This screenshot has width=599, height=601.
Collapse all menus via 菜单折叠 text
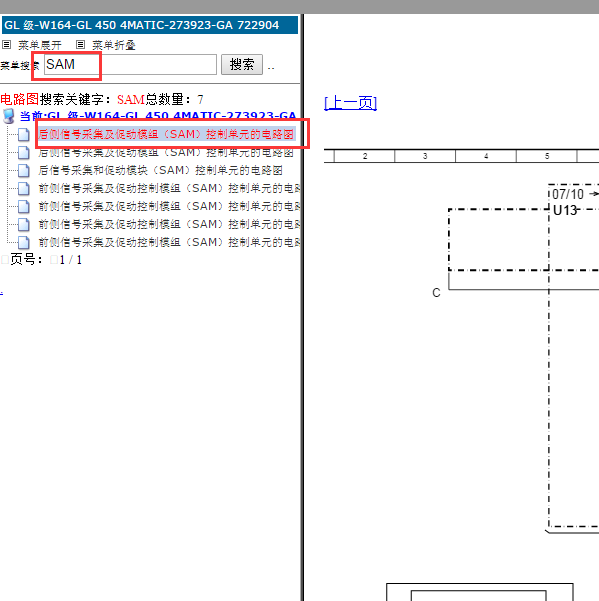tap(114, 45)
